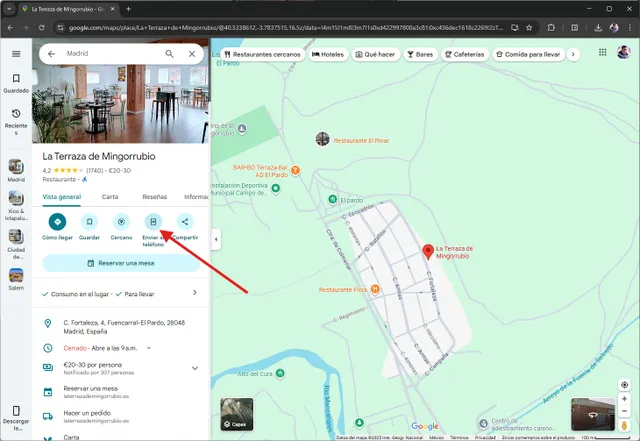Open Recientes in left sidebar
The image size is (640, 441).
coord(16,119)
